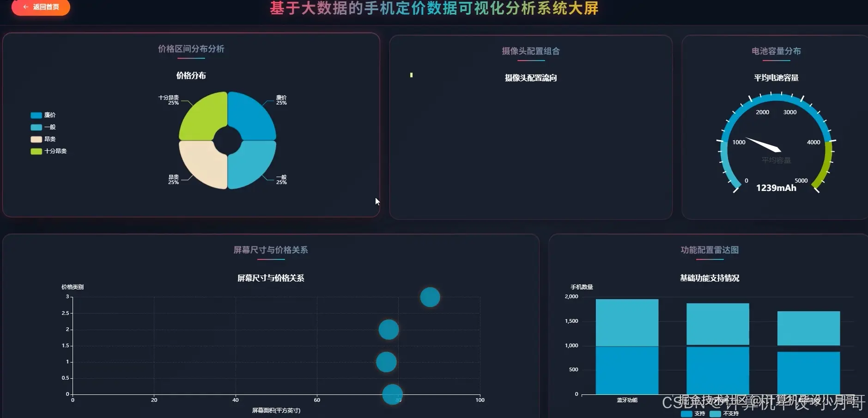Click the lowest scatter bubble near the x-axis

point(392,395)
